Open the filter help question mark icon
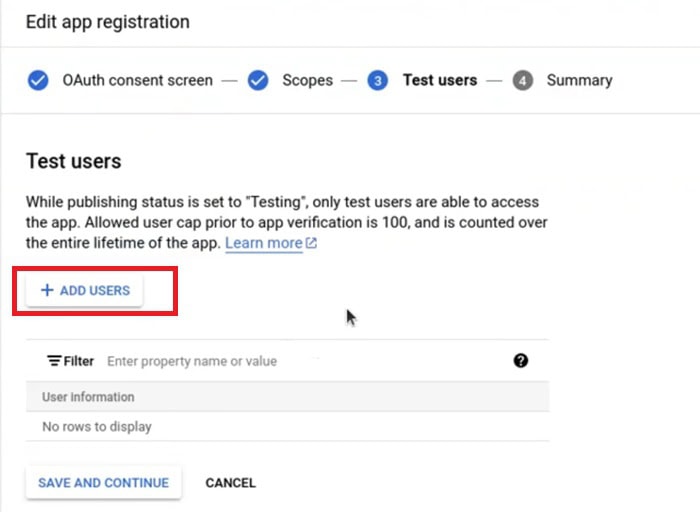The height and width of the screenshot is (512, 700). tap(521, 361)
